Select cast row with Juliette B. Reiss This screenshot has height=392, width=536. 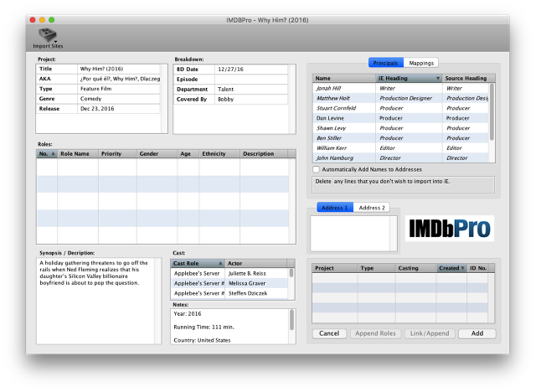[229, 273]
